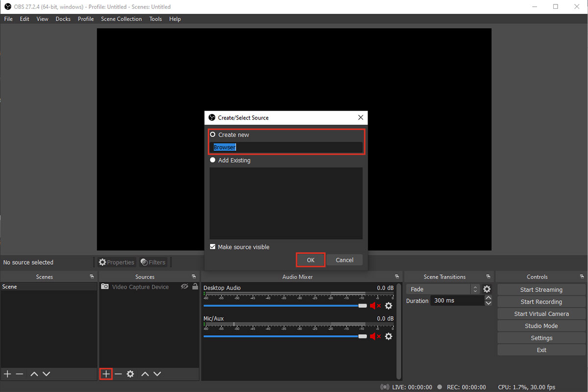Mute Mic/Aux speaker icon
The image size is (588, 392).
pyautogui.click(x=375, y=336)
